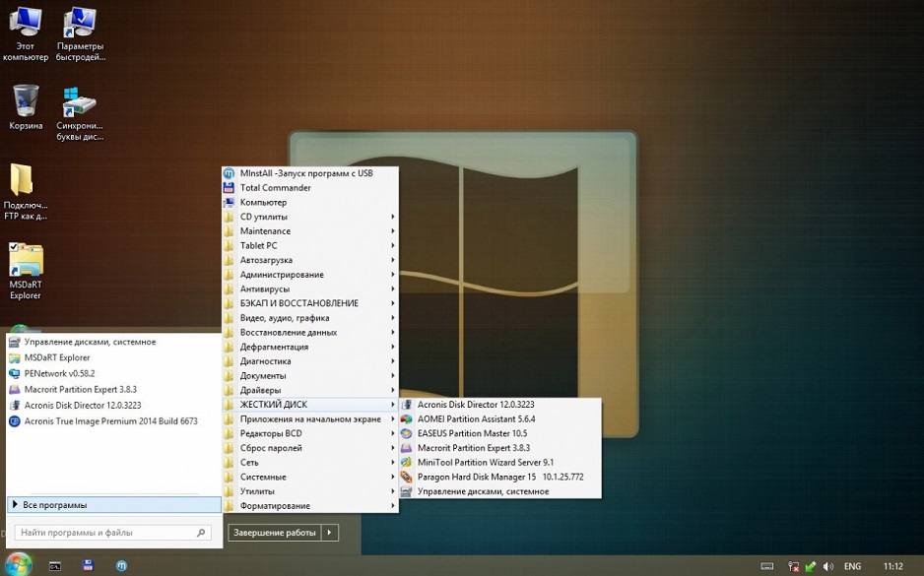This screenshot has height=576, width=924.
Task: Open the volume speaker tray icon
Action: pyautogui.click(x=827, y=566)
